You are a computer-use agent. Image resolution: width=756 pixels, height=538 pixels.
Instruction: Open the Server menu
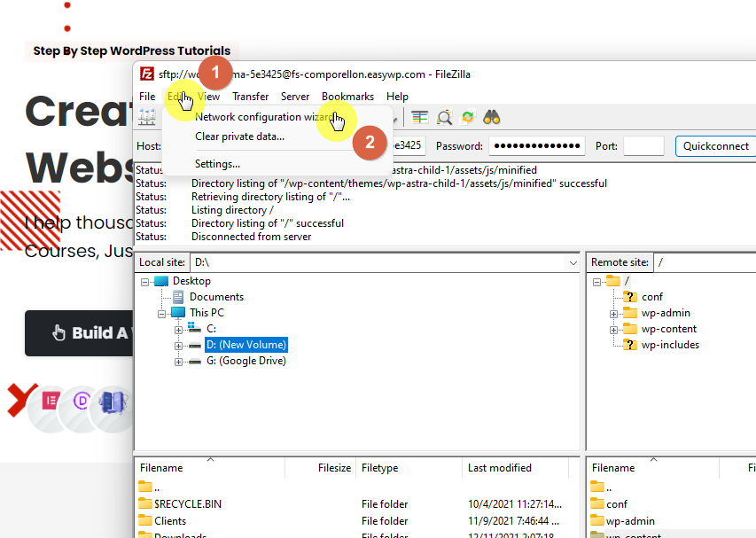(295, 97)
